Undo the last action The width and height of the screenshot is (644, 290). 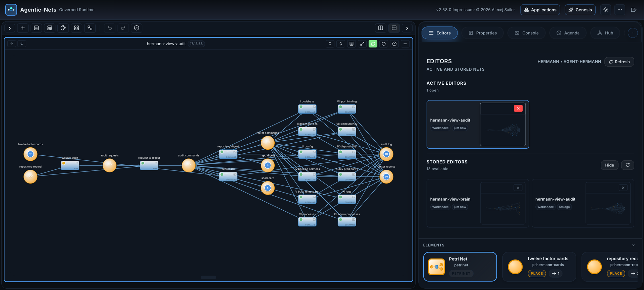coord(110,28)
